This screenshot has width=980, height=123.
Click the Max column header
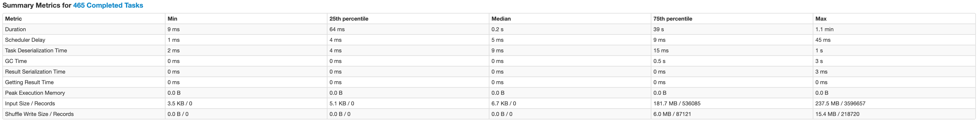(x=821, y=19)
